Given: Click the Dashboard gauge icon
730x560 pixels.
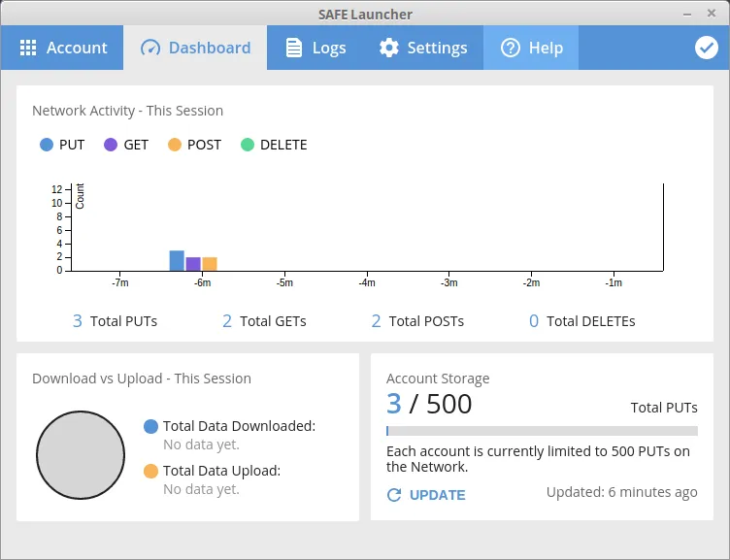Looking at the screenshot, I should 150,48.
